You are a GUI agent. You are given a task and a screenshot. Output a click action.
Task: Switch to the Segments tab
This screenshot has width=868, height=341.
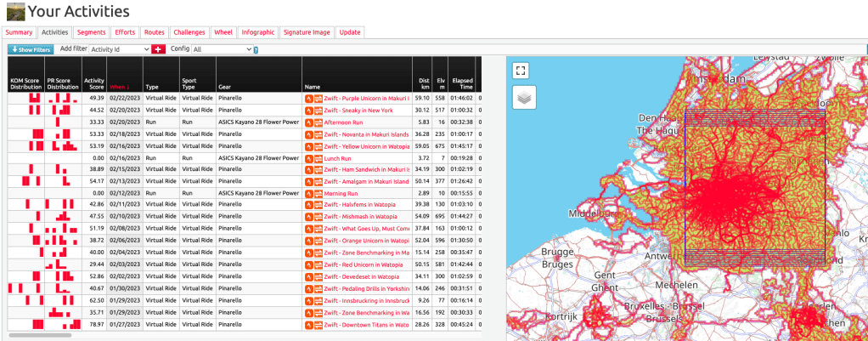(x=91, y=32)
